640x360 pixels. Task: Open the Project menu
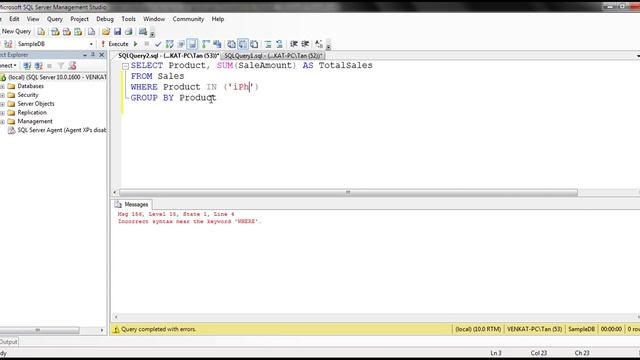coord(79,19)
